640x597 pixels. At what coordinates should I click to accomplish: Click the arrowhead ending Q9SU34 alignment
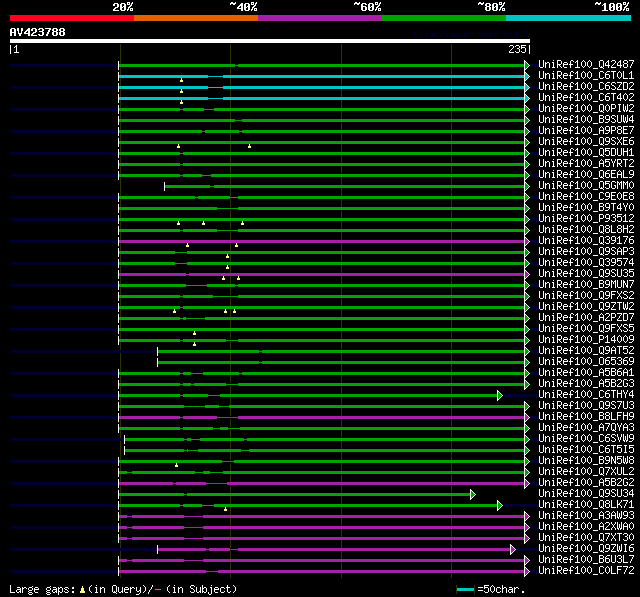coord(473,495)
